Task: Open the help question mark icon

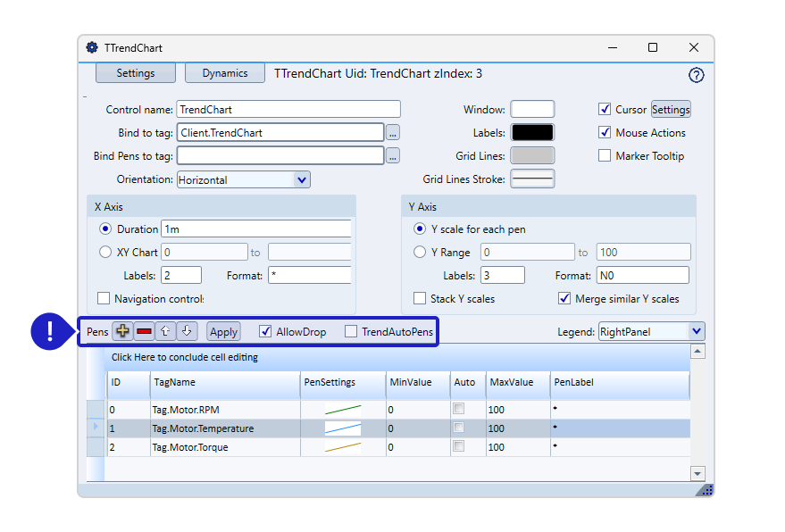Action: 697,75
